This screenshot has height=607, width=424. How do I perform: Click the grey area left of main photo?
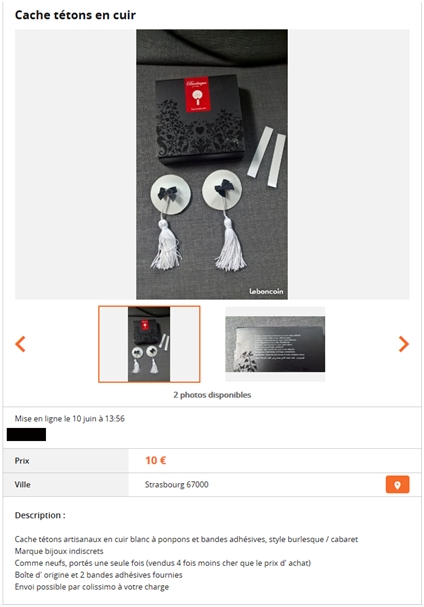(75, 164)
